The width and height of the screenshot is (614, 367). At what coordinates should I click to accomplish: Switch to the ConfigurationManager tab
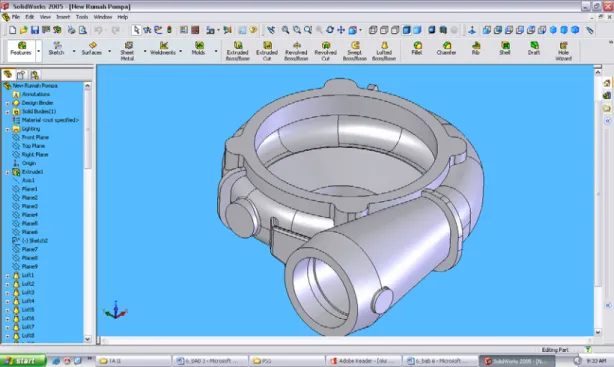point(34,75)
